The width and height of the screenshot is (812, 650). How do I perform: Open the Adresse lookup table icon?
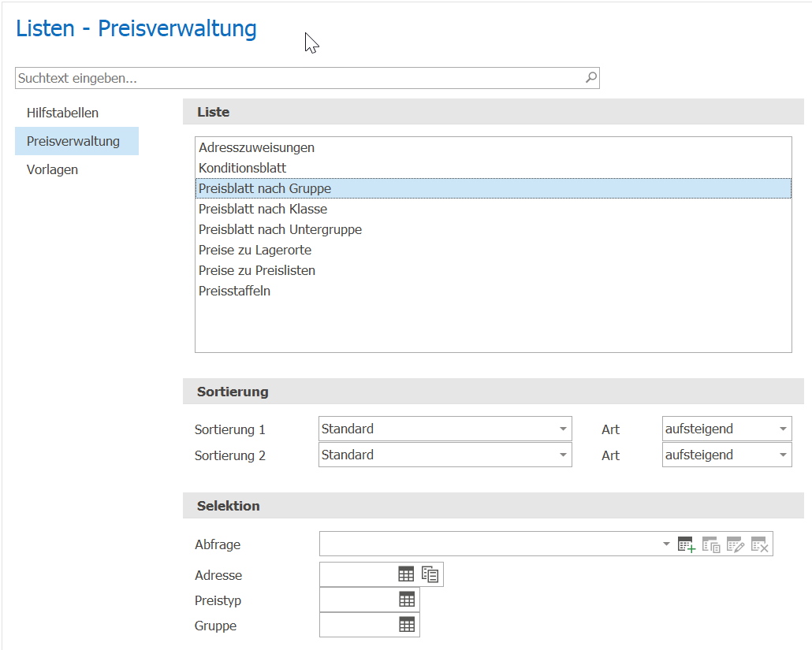click(406, 574)
